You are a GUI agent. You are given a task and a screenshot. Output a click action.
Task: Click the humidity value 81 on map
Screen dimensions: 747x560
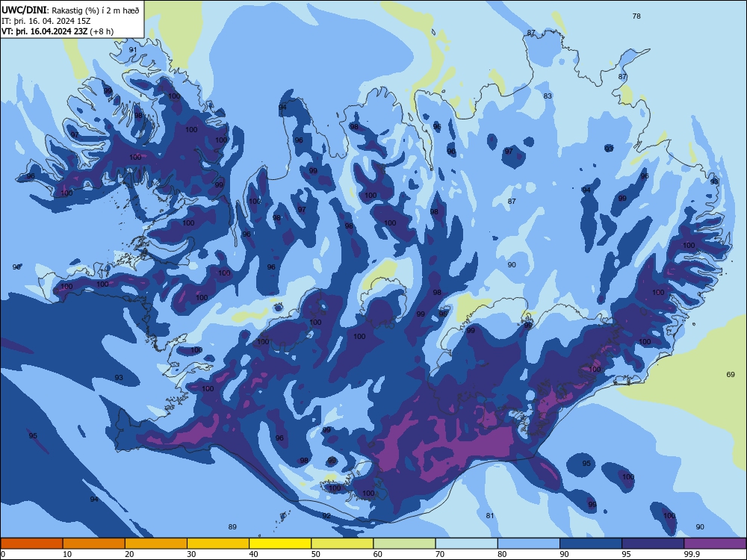(x=490, y=516)
